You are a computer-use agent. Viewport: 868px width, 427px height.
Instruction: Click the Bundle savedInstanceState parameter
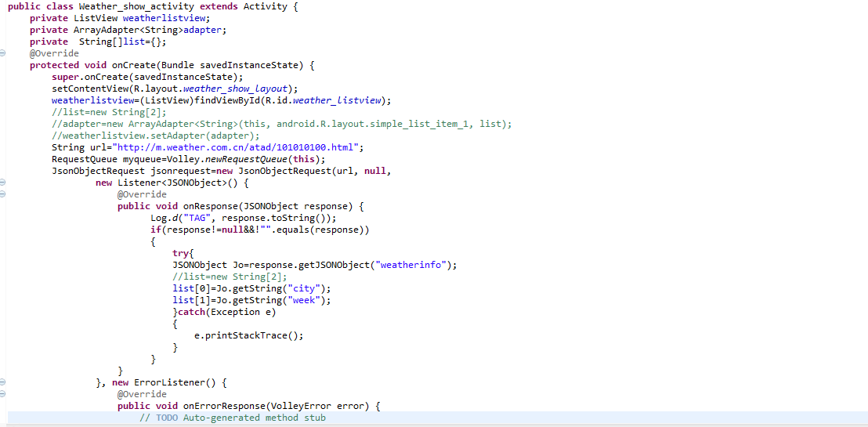point(230,65)
